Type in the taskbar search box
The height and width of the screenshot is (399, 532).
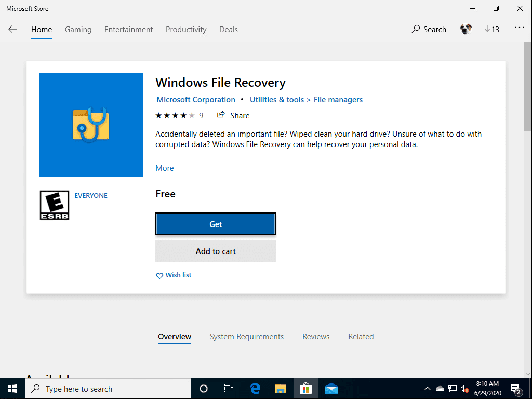[109, 389]
